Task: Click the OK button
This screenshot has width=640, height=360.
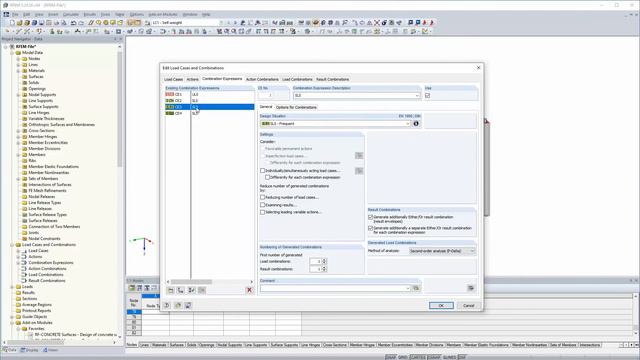Action: (x=441, y=305)
